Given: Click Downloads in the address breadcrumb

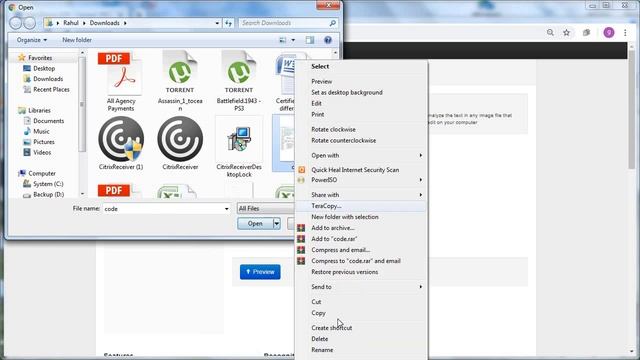Looking at the screenshot, I should [104, 23].
